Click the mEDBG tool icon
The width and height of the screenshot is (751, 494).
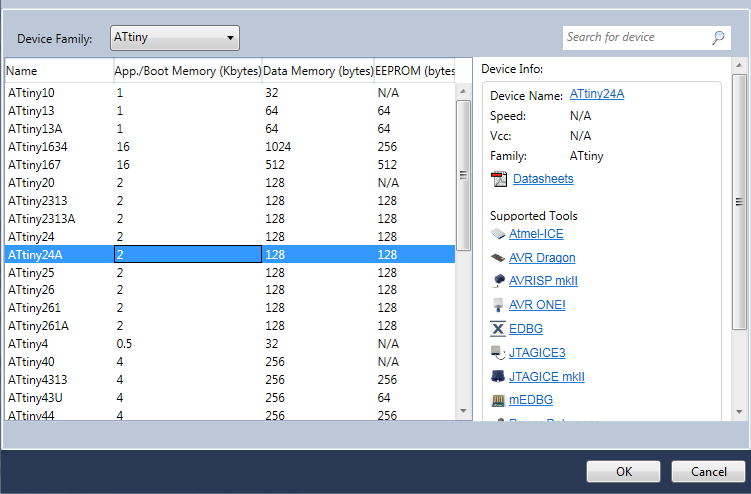[x=498, y=400]
